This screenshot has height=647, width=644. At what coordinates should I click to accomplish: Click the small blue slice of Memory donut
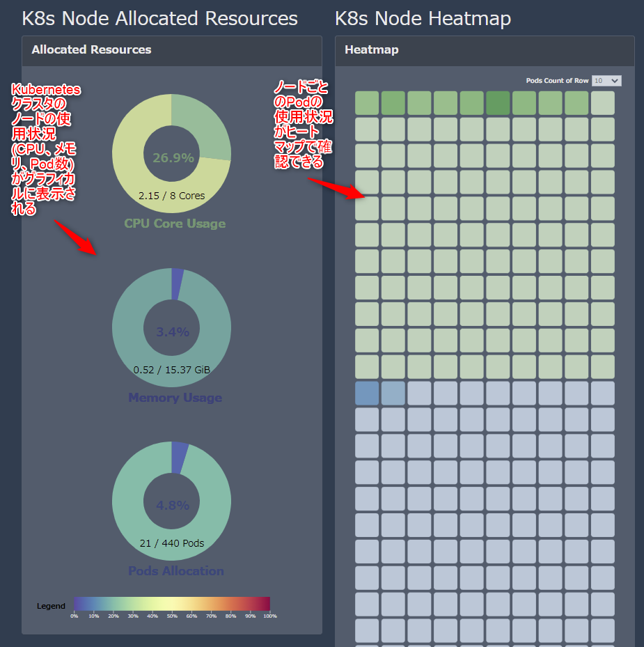coord(177,284)
